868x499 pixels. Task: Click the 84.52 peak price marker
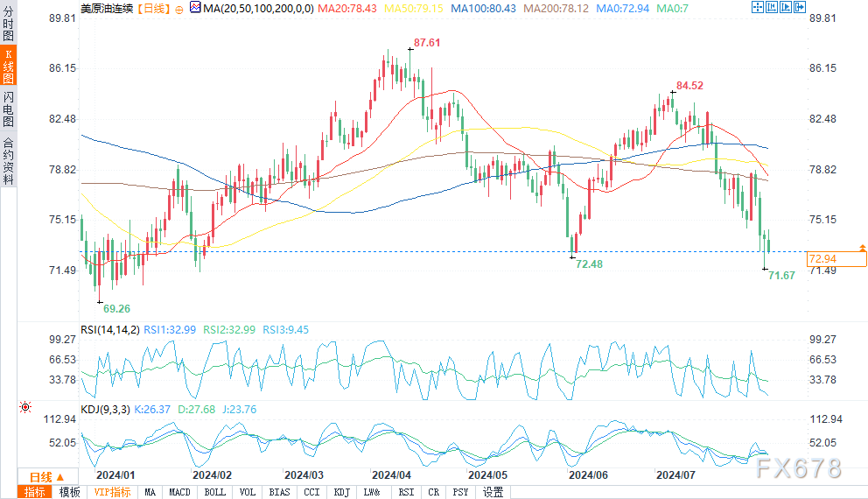point(689,85)
